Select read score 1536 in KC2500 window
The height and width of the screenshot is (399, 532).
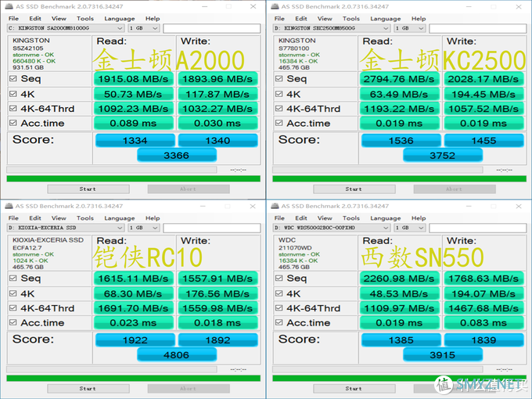[401, 141]
